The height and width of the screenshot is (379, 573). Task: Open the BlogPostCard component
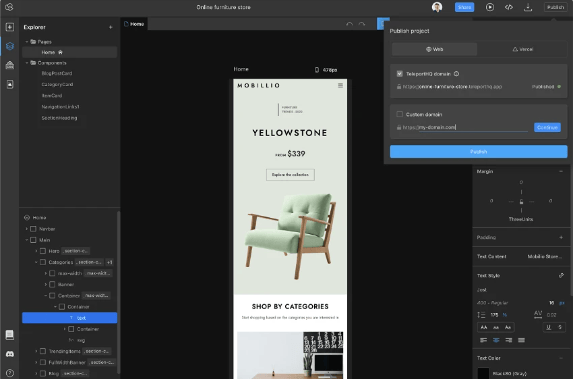click(57, 73)
